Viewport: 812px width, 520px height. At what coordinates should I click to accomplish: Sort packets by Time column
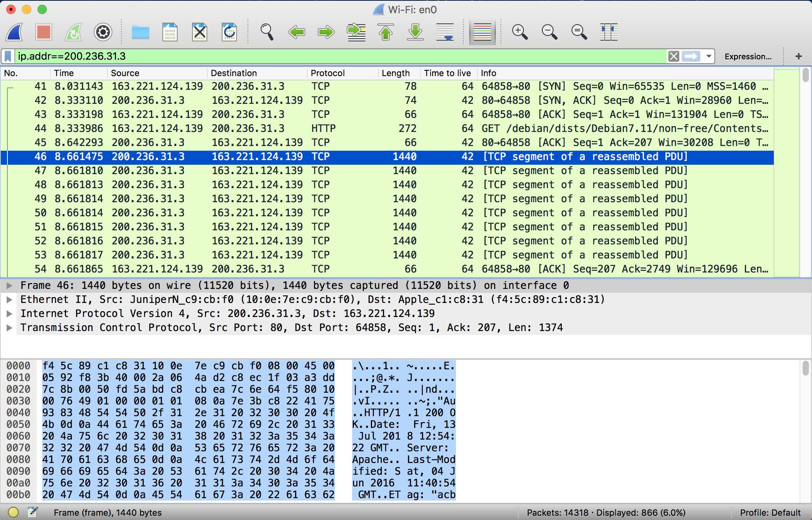78,73
